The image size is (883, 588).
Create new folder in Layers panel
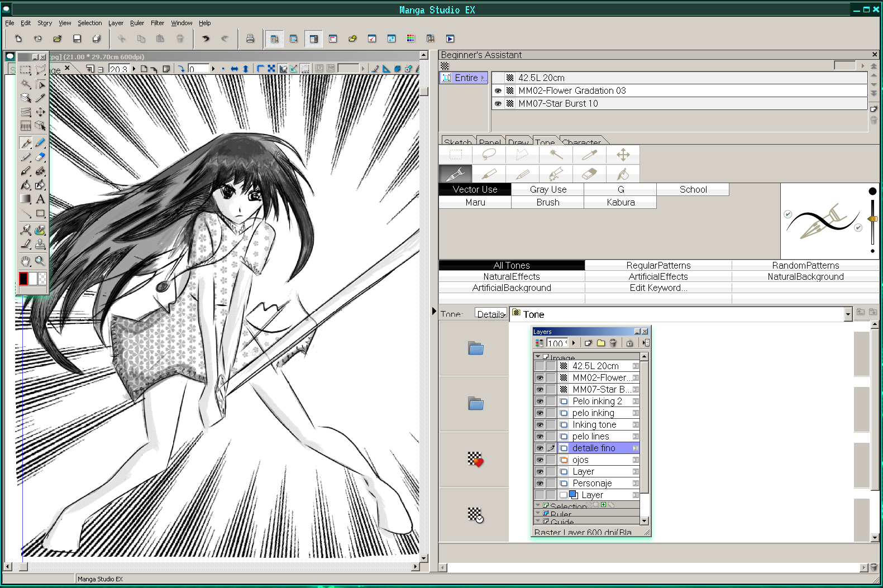(601, 343)
